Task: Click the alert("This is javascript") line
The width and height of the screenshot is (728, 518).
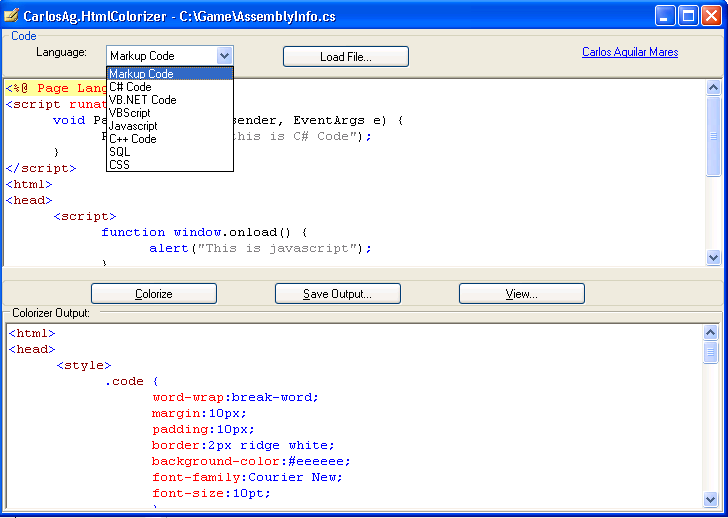Action: pyautogui.click(x=260, y=248)
